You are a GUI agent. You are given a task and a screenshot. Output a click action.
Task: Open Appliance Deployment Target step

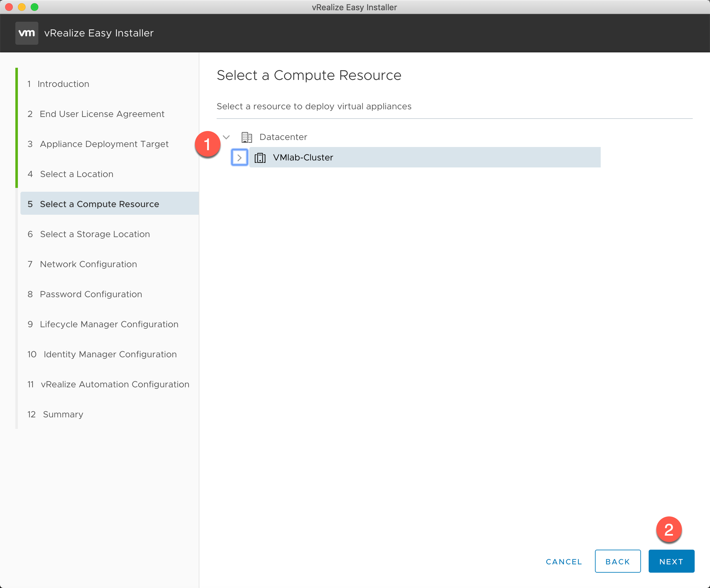coord(98,144)
